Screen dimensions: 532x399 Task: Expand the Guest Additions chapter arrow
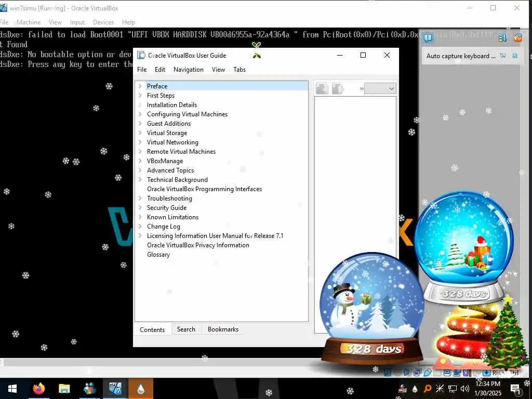click(x=140, y=124)
